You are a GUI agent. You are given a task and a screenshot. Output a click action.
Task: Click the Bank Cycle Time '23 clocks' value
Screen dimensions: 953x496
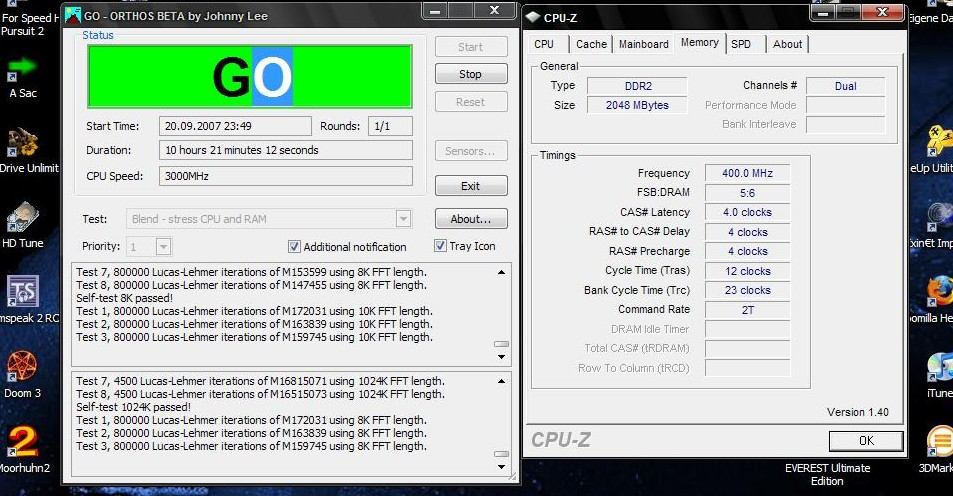(x=748, y=291)
